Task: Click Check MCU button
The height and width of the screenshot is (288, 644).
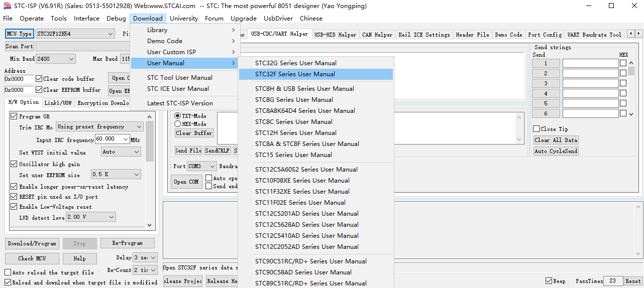Action: [x=32, y=258]
